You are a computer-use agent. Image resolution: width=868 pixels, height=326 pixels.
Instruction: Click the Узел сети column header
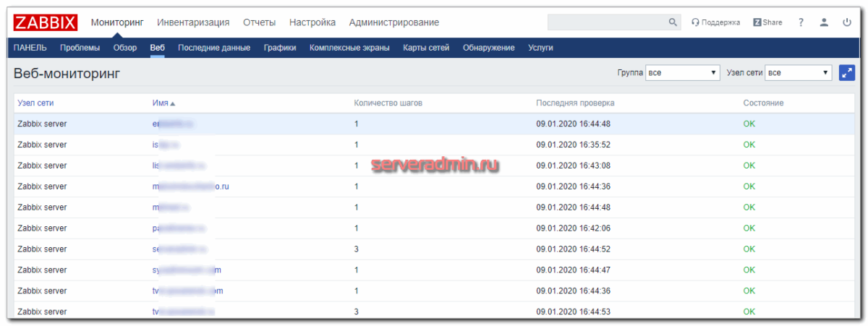click(x=35, y=103)
